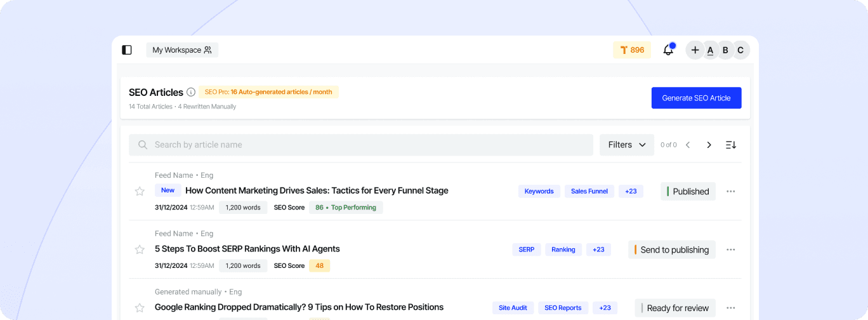Click the Sales Funnel tag
Image resolution: width=868 pixels, height=320 pixels.
click(589, 191)
